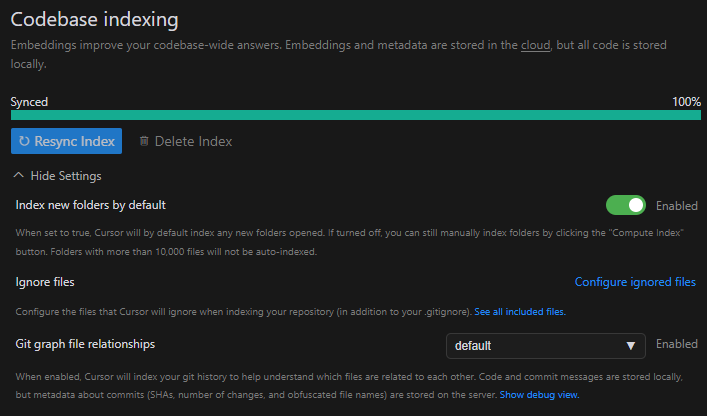
Task: Open Configure ignored files link
Action: [635, 282]
